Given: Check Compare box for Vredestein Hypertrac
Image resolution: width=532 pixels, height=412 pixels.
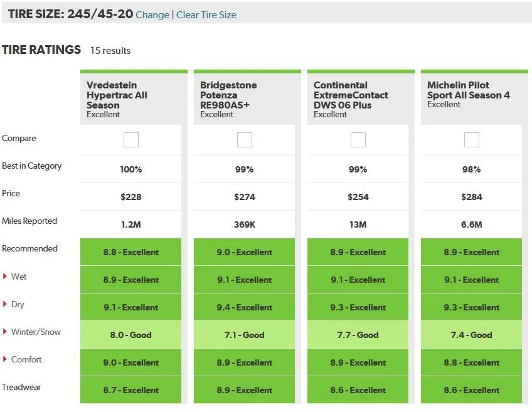Looking at the screenshot, I should [131, 140].
